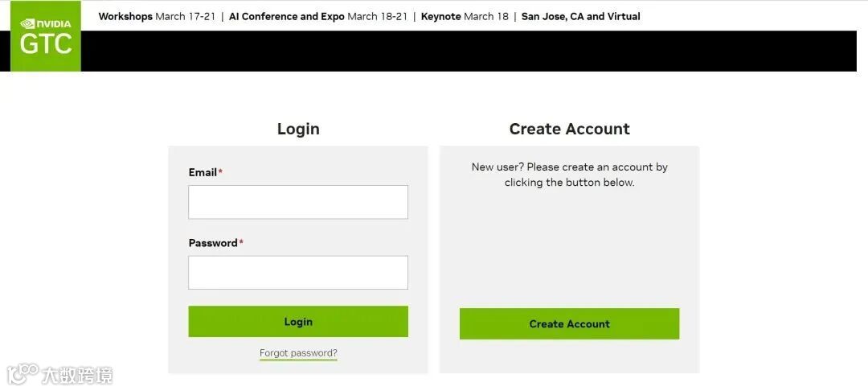Click San Jose, CA and Virtual text
The width and height of the screenshot is (868, 391).
click(x=580, y=16)
